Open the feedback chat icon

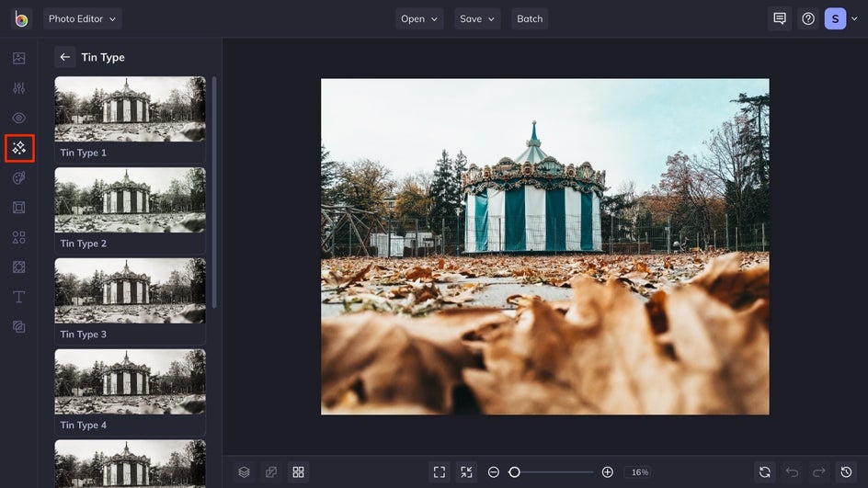780,18
